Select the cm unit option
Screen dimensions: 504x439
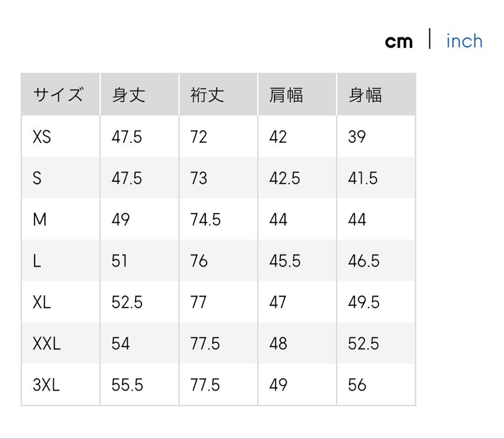(399, 41)
